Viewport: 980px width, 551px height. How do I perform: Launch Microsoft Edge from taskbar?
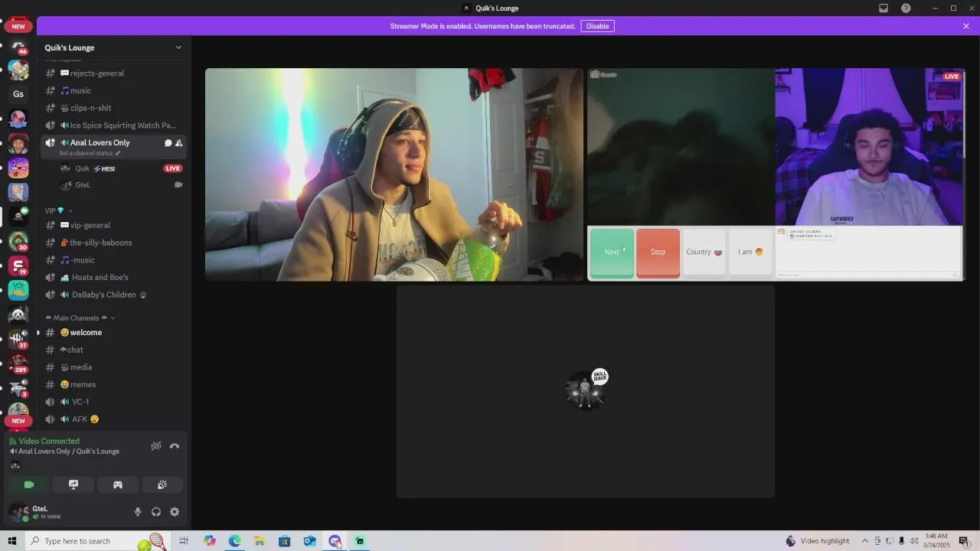click(234, 541)
